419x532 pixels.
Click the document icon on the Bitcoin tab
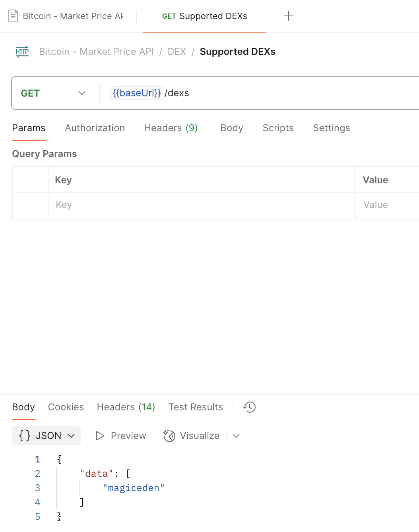click(13, 16)
